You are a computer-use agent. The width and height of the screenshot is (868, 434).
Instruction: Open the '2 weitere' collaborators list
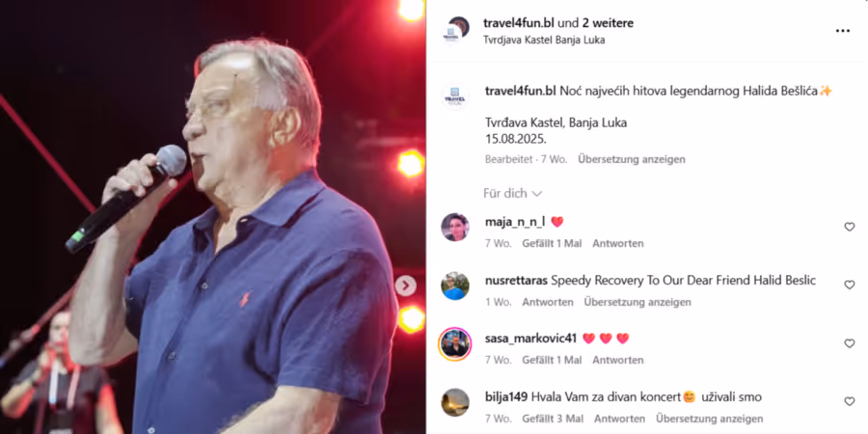(x=608, y=23)
